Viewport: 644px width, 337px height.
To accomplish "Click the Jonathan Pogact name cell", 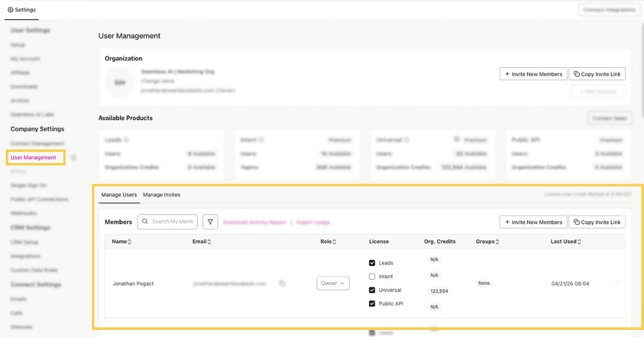I will point(133,284).
